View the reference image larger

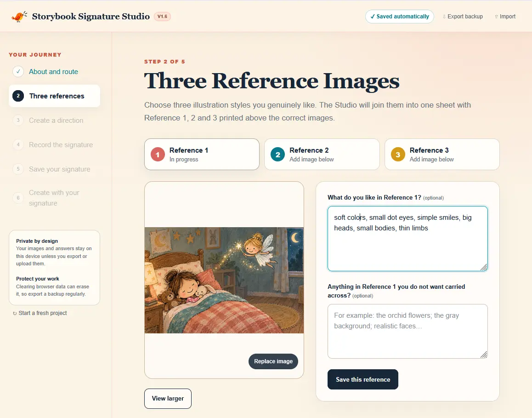pos(168,399)
